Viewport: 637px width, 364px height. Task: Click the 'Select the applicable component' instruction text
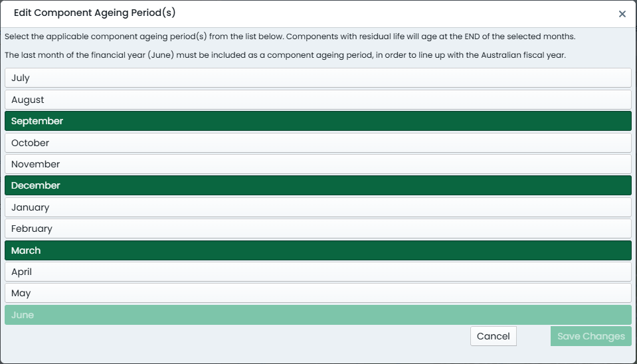[x=290, y=37]
